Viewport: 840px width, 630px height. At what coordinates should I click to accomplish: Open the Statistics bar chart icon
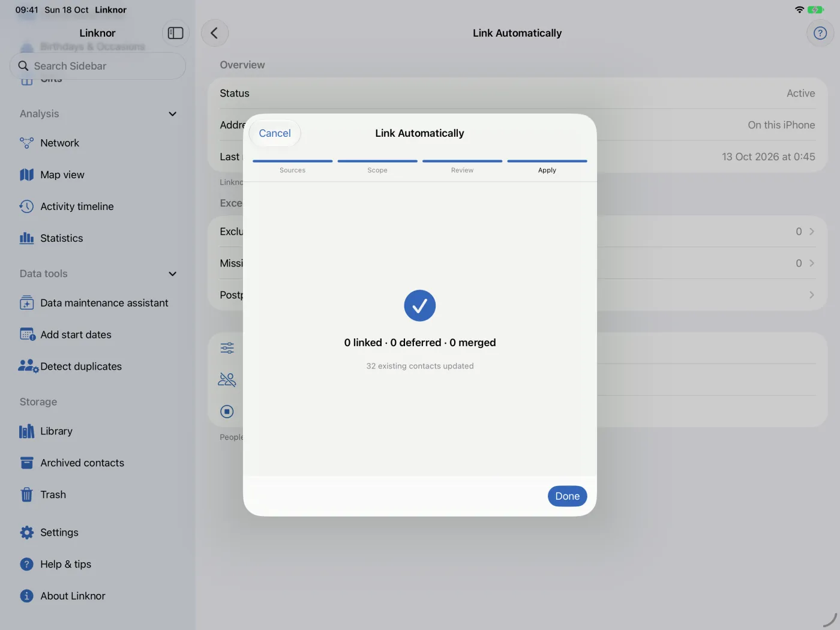[x=26, y=238]
